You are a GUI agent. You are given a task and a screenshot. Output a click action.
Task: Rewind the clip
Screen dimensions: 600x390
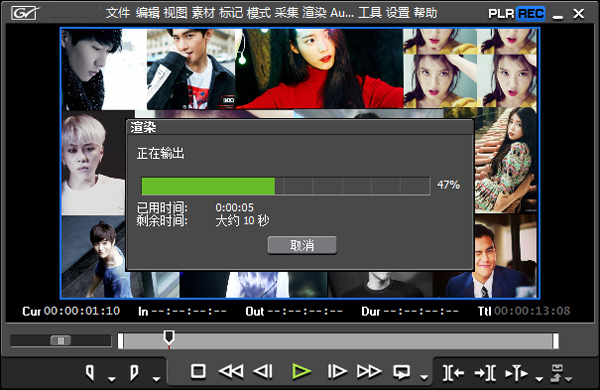231,371
